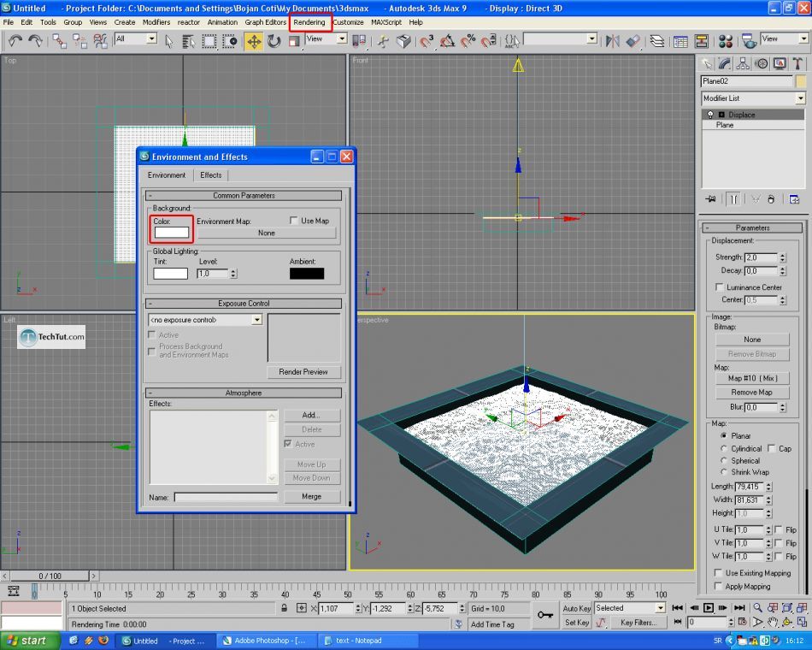Activate the Select and Rotate tool
This screenshot has height=650, width=812.
pos(274,41)
